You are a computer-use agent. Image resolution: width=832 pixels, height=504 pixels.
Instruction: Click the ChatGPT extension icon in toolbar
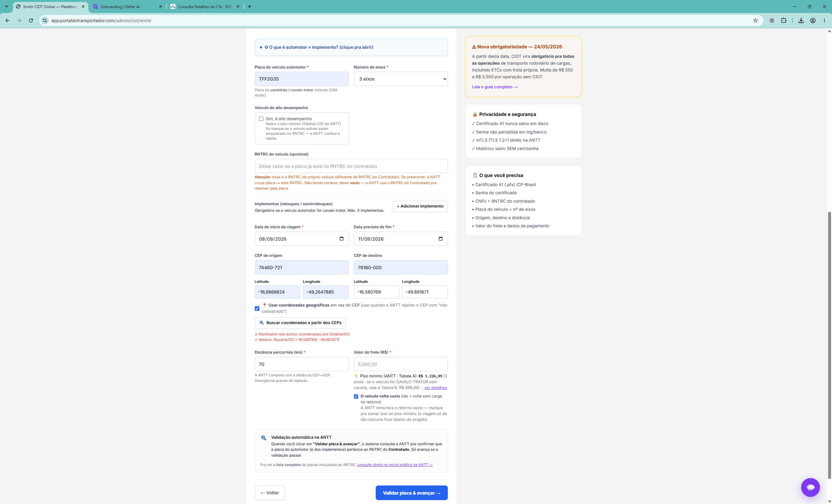(x=772, y=20)
